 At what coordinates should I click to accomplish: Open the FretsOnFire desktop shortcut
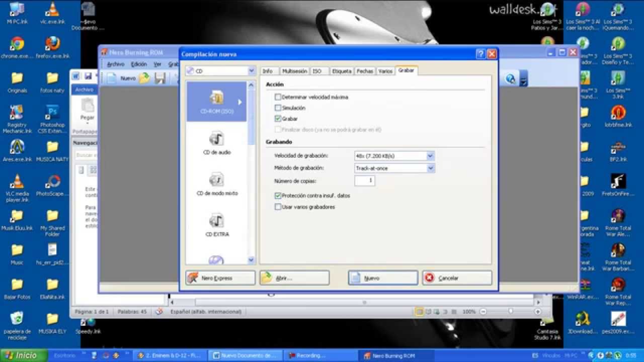[618, 185]
